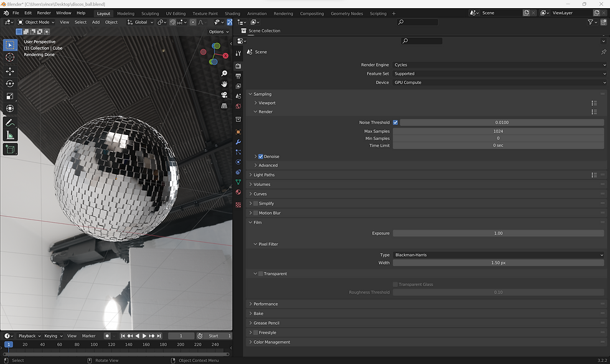Open the Object Data properties tab
610x364 pixels.
[x=238, y=182]
